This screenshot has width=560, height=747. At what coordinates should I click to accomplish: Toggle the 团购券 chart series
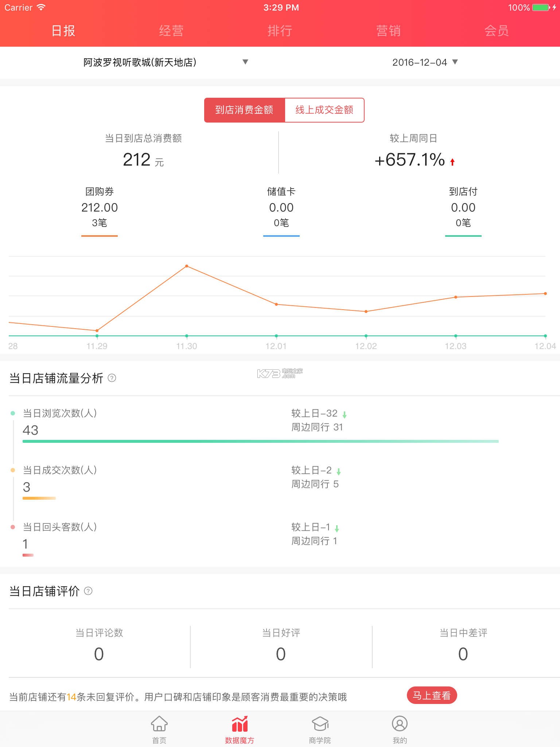[x=100, y=211]
